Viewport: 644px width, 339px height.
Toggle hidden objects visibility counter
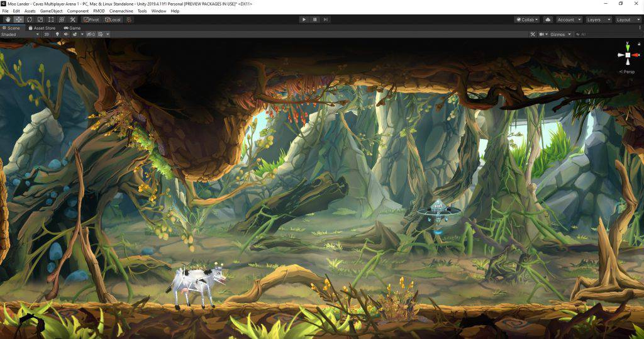pyautogui.click(x=91, y=35)
